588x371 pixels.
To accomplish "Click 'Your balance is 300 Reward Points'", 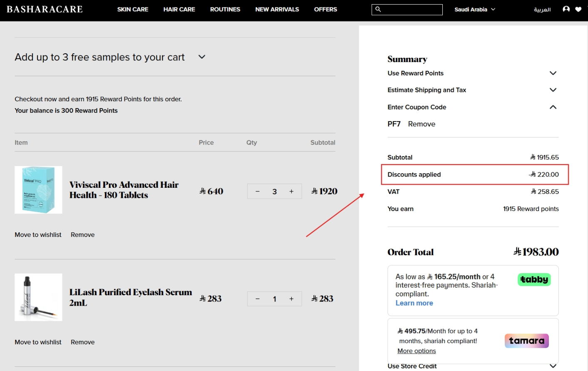I will point(66,111).
